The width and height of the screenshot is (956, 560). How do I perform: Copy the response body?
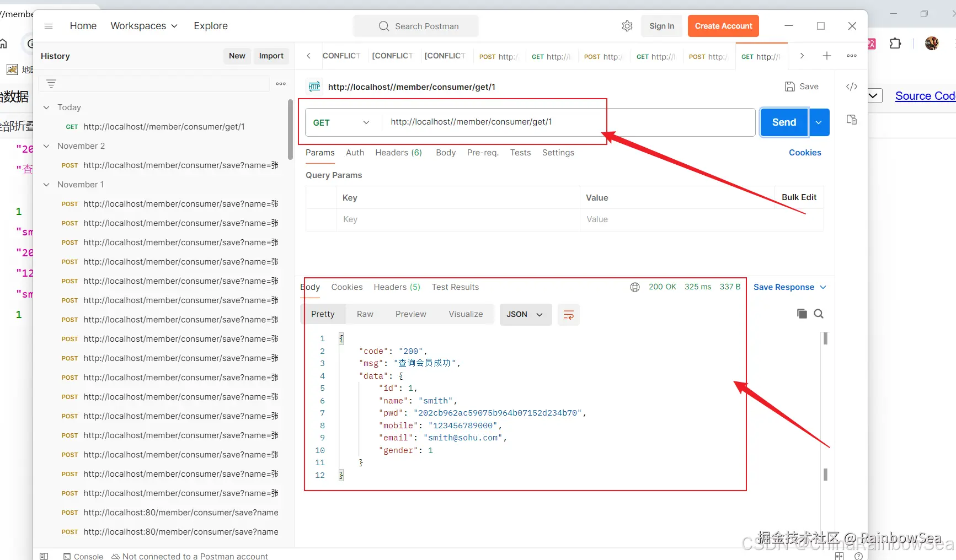tap(802, 314)
